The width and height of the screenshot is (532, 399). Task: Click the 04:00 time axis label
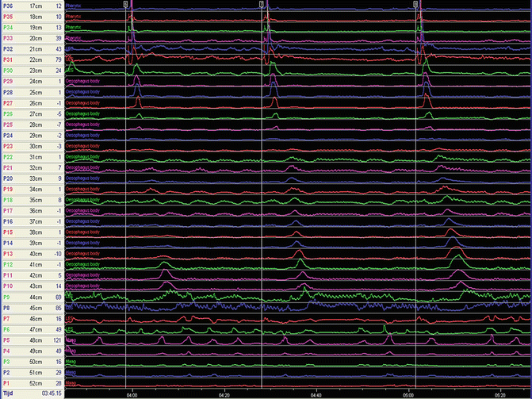[132, 393]
